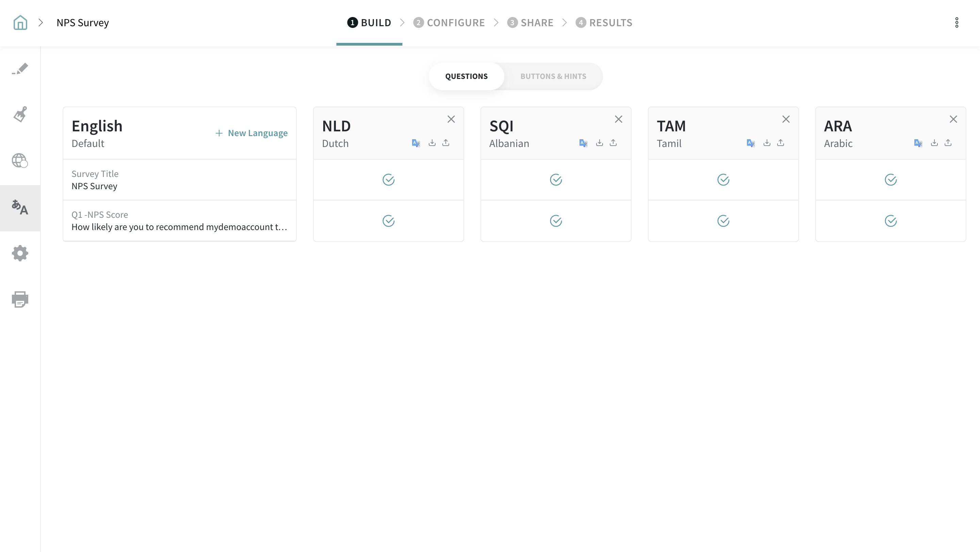
Task: Switch to Buttons & Hints tab
Action: (553, 76)
